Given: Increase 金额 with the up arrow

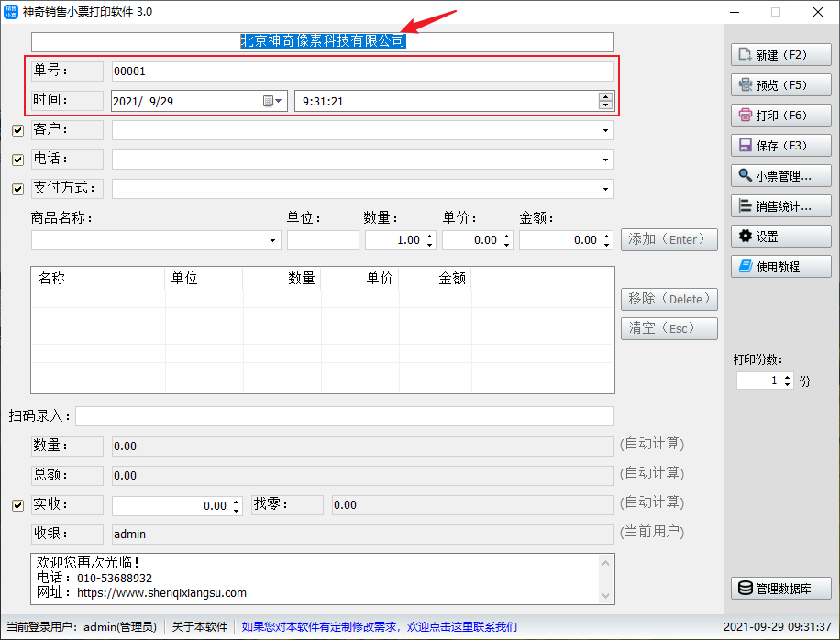Looking at the screenshot, I should pos(606,237).
